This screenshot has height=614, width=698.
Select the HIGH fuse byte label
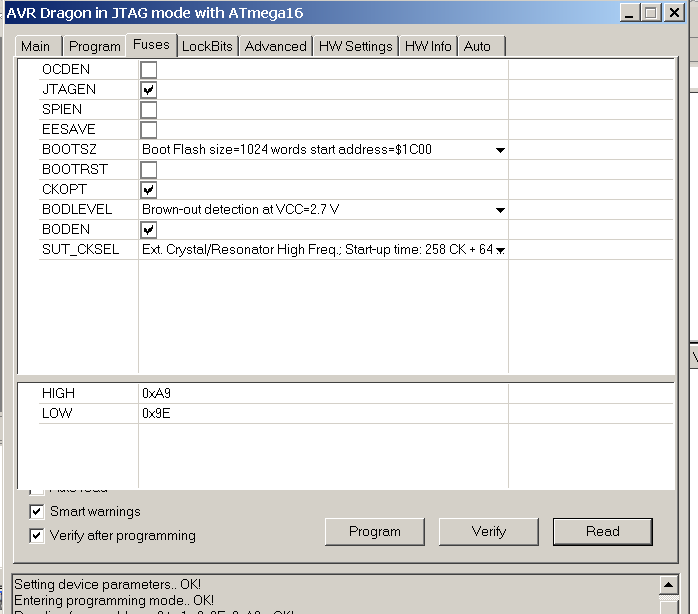click(58, 394)
